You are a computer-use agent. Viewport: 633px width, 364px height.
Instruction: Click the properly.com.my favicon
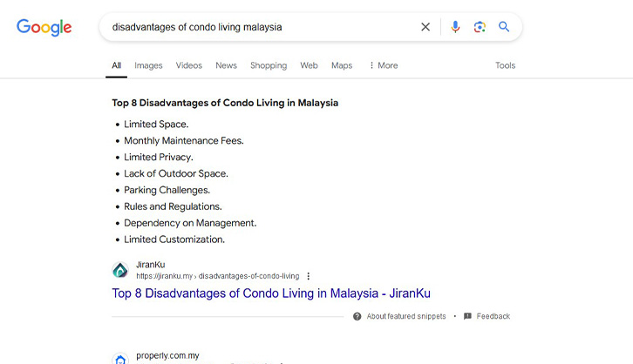(120, 358)
